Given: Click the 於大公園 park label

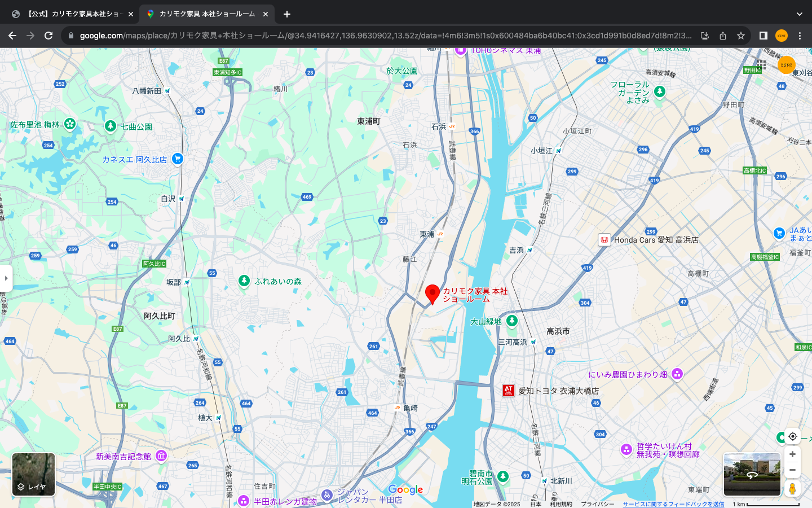Looking at the screenshot, I should coord(402,71).
